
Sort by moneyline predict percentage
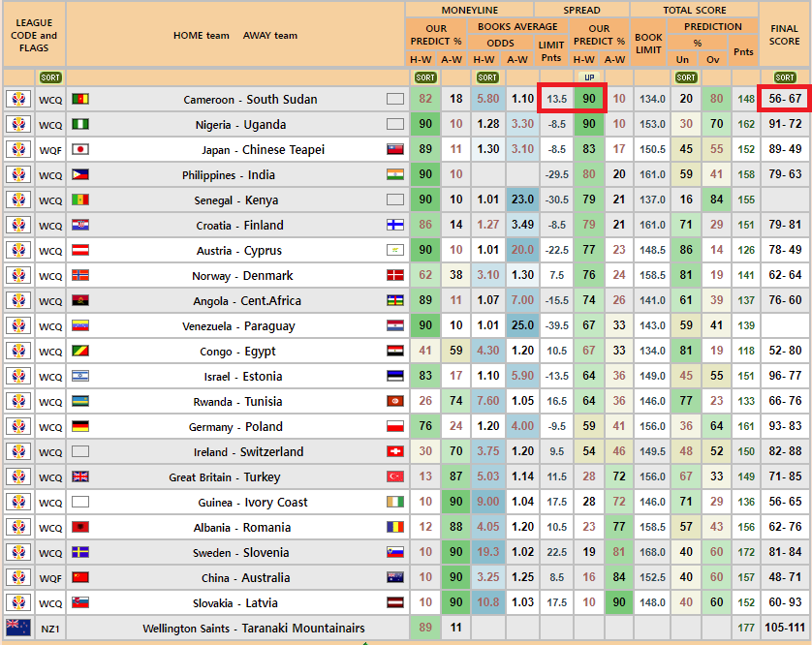point(424,77)
